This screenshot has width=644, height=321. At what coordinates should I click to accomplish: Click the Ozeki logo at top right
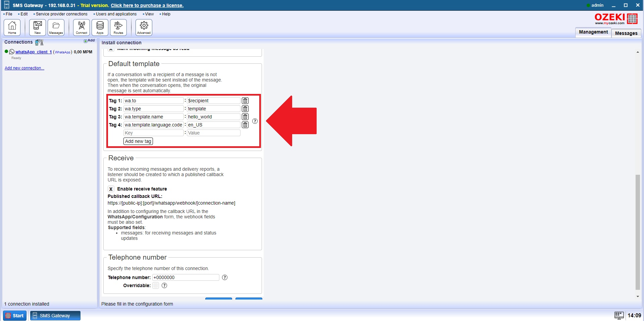616,19
